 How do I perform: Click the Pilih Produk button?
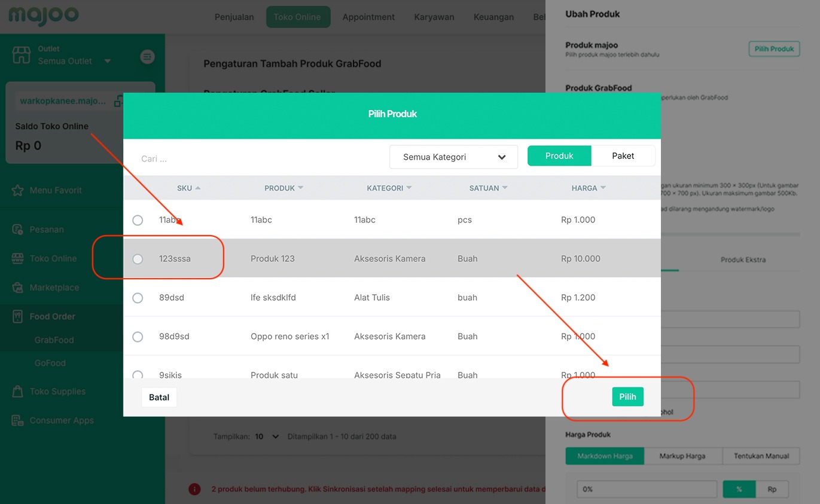774,49
